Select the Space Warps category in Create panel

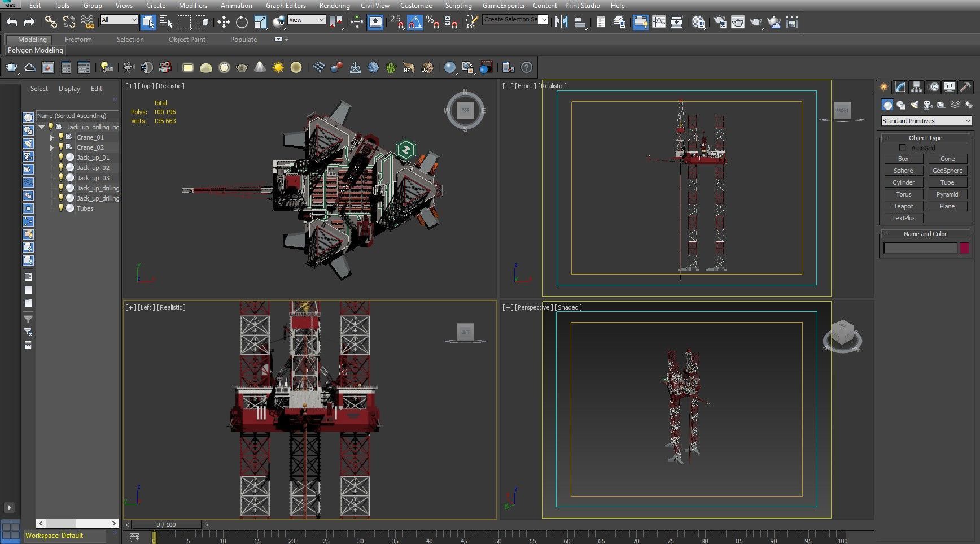pyautogui.click(x=955, y=105)
